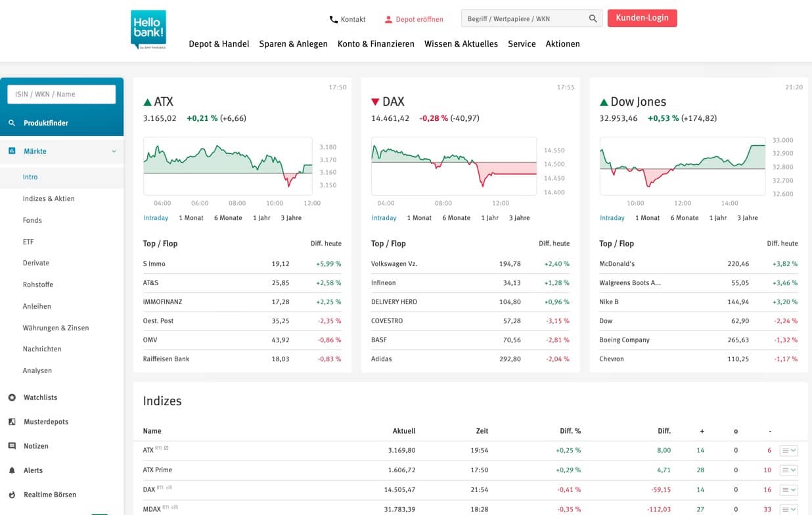This screenshot has width=812, height=515.
Task: Click the DAX intraday chart
Action: click(454, 166)
